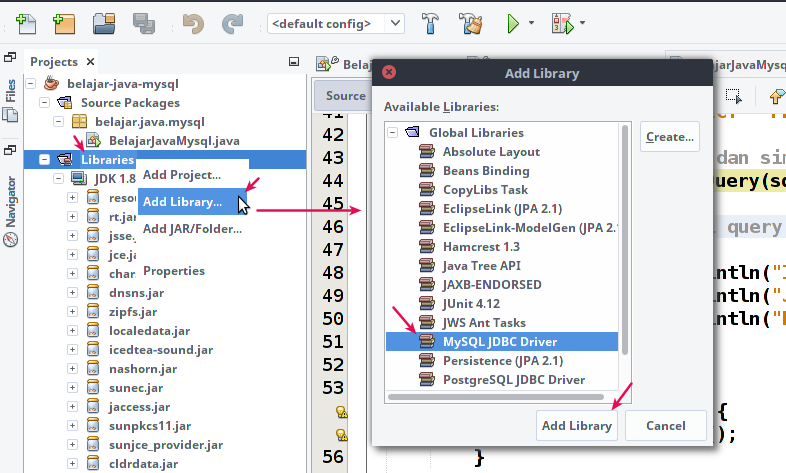Collapse the belajar.java.mysql package node
The image size is (786, 473).
59,122
